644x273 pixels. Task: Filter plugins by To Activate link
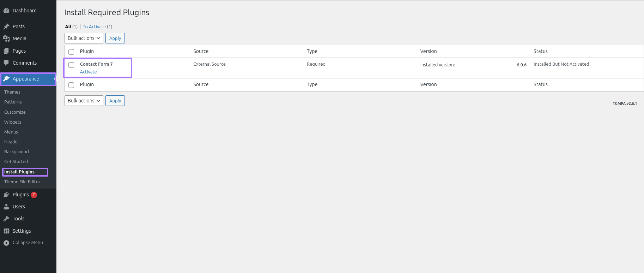tap(94, 27)
